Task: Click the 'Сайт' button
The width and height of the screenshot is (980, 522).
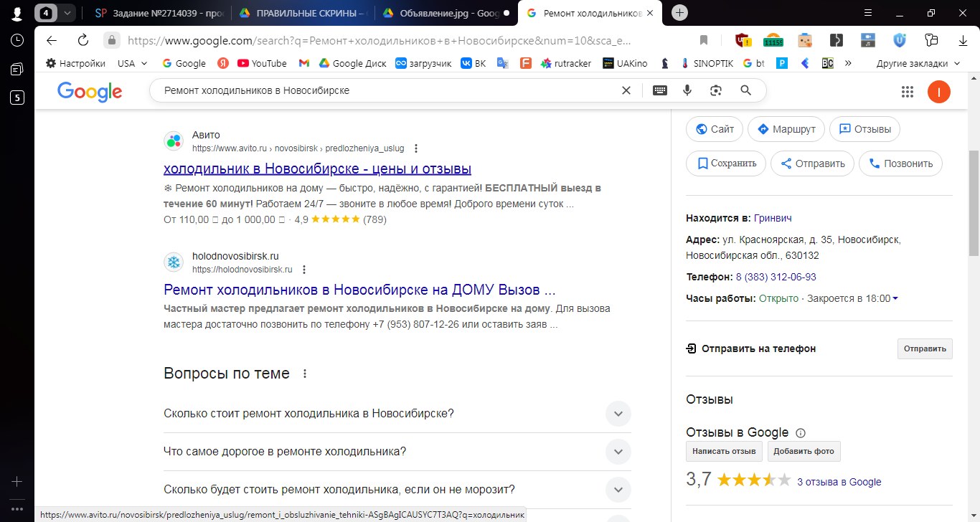Action: [715, 129]
